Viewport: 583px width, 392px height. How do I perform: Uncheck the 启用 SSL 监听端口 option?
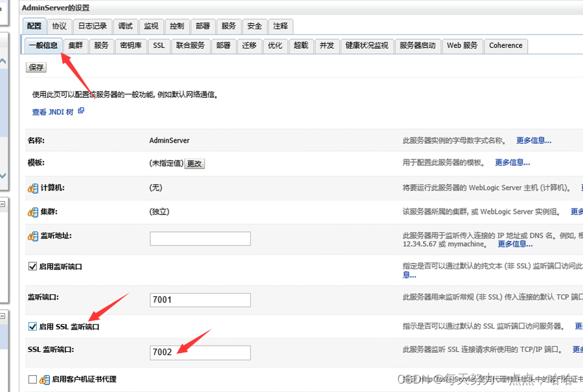pyautogui.click(x=32, y=326)
